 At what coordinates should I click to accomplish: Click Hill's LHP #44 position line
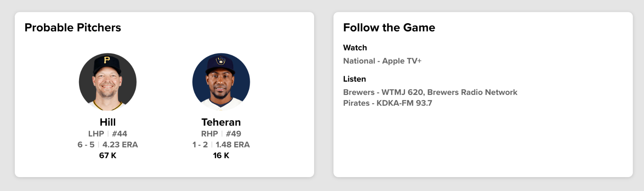pos(108,134)
